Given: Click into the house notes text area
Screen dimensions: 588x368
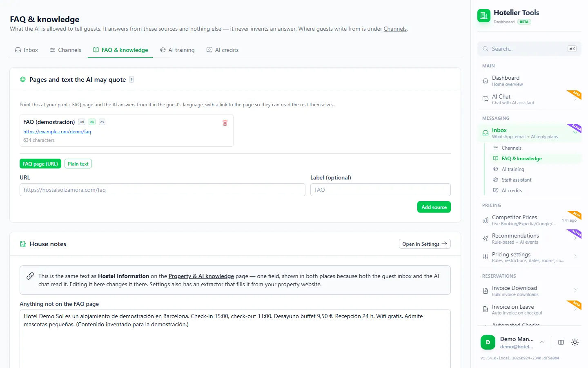Looking at the screenshot, I should [x=235, y=339].
